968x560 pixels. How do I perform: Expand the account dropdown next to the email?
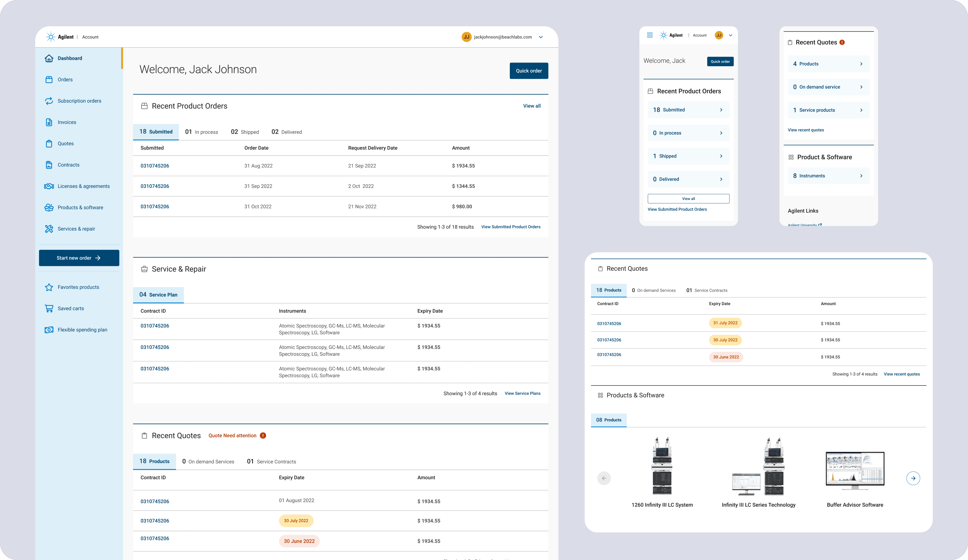click(x=541, y=37)
